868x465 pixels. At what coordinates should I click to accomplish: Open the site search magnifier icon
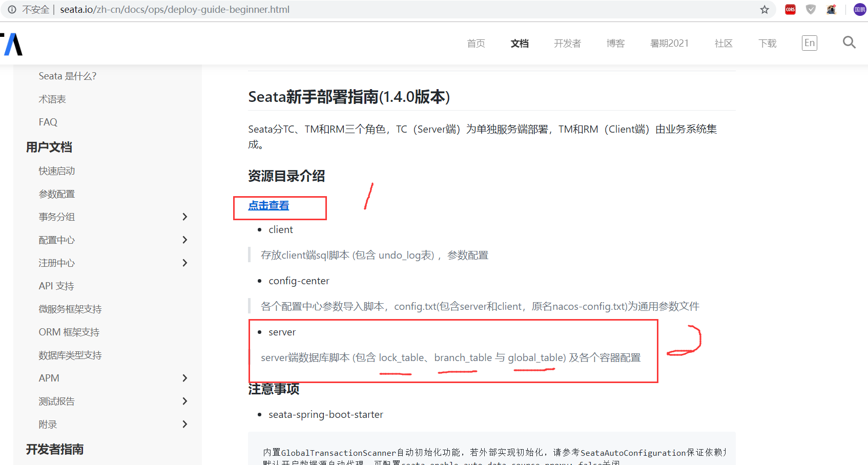(x=849, y=43)
